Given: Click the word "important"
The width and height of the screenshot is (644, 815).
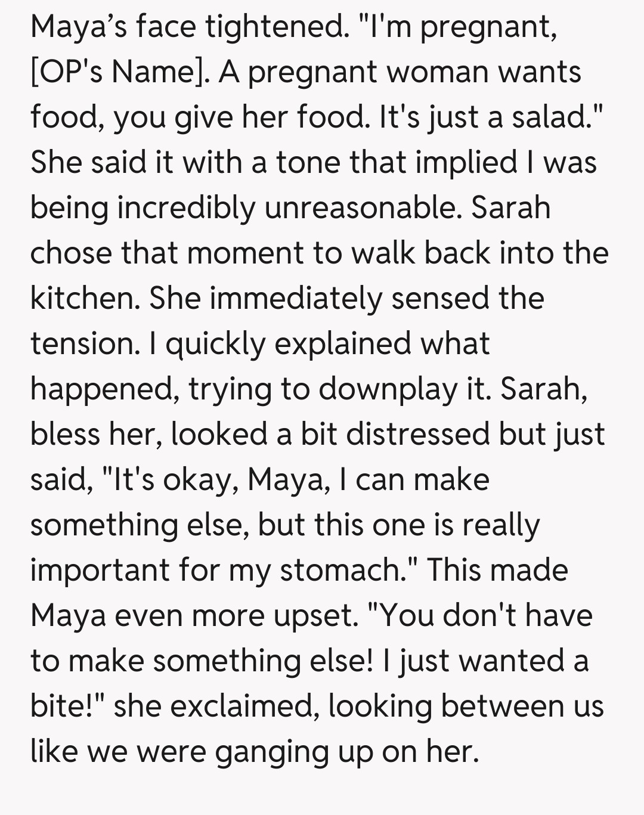Looking at the screenshot, I should [100, 570].
